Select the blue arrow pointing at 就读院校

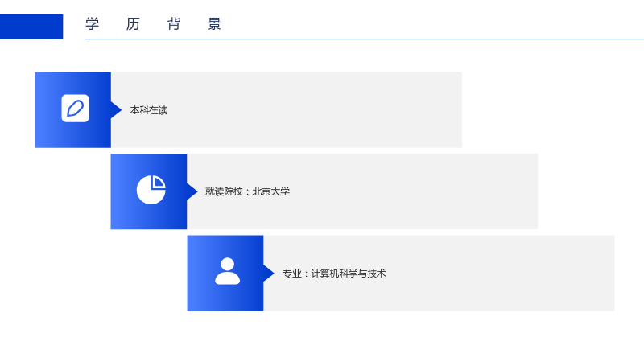tap(192, 191)
